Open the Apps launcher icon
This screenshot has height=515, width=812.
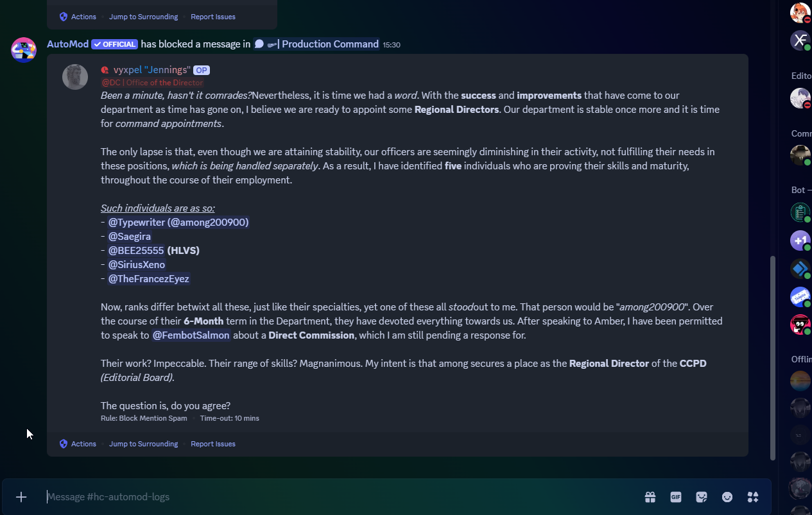pyautogui.click(x=753, y=497)
